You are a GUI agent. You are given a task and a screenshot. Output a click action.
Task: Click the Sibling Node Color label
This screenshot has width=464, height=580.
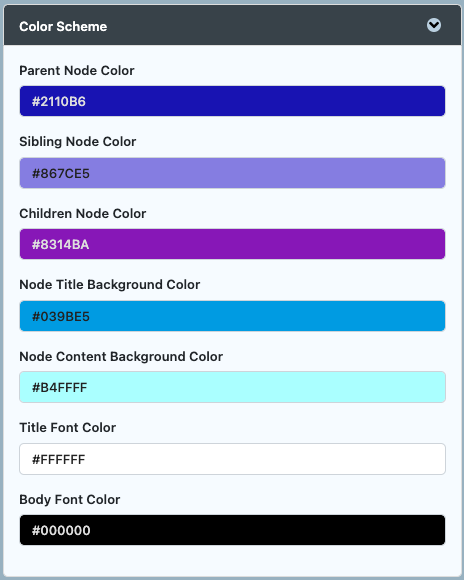click(78, 142)
